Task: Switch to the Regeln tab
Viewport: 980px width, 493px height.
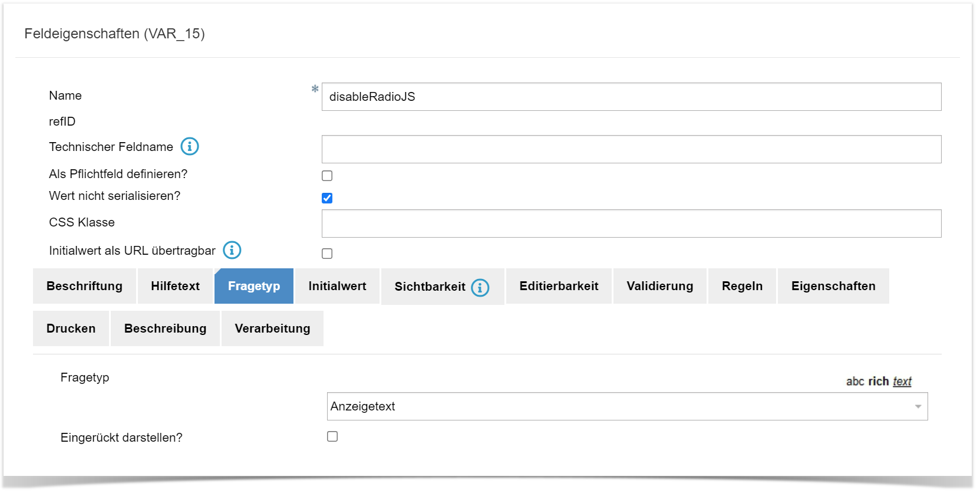Action: [x=742, y=286]
